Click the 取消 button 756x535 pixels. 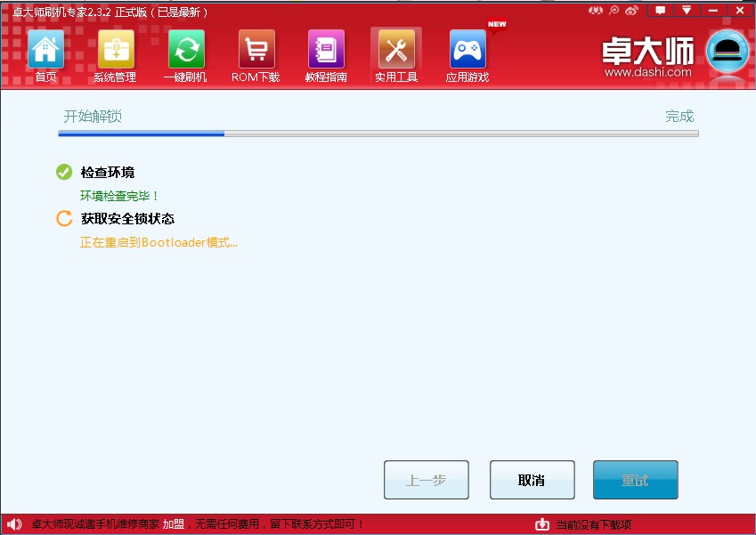coord(532,480)
